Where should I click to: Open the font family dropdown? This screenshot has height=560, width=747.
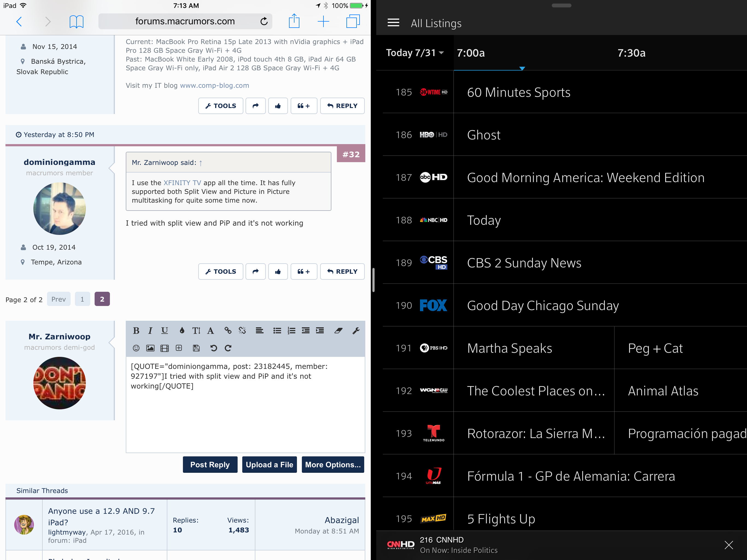[210, 331]
